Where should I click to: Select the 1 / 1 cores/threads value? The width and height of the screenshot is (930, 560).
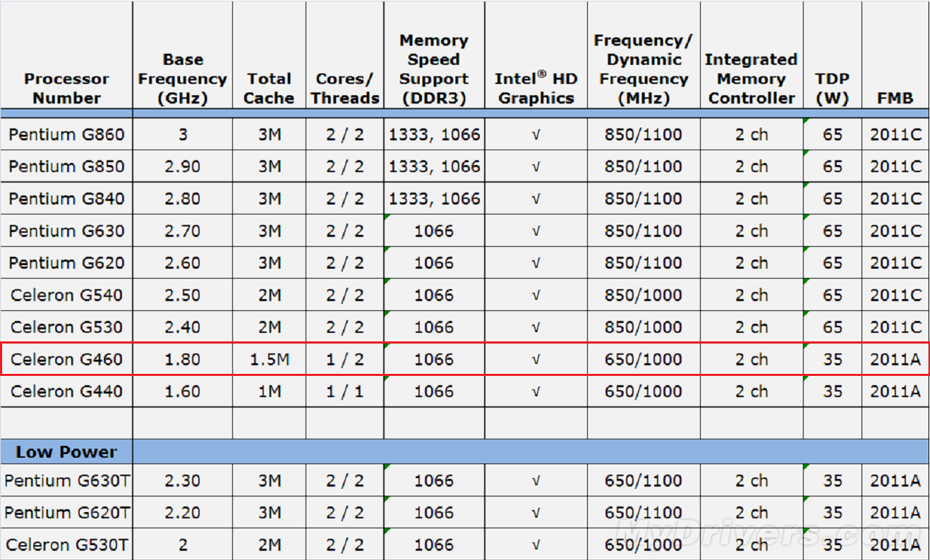pos(345,391)
